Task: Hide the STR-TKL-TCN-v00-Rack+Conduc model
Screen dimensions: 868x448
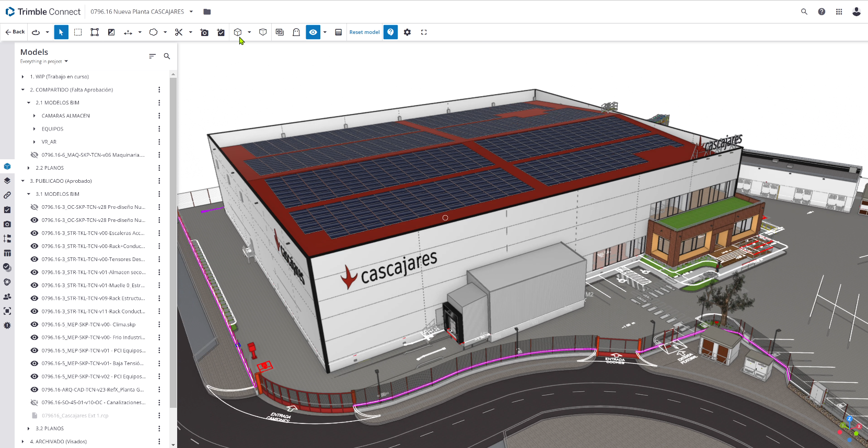Action: pos(34,246)
